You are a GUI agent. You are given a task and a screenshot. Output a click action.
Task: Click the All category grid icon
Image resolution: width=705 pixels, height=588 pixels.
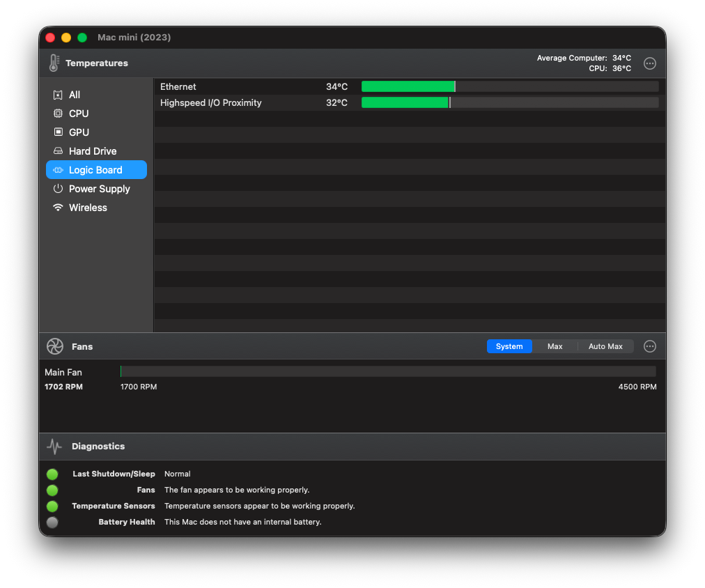pos(58,95)
